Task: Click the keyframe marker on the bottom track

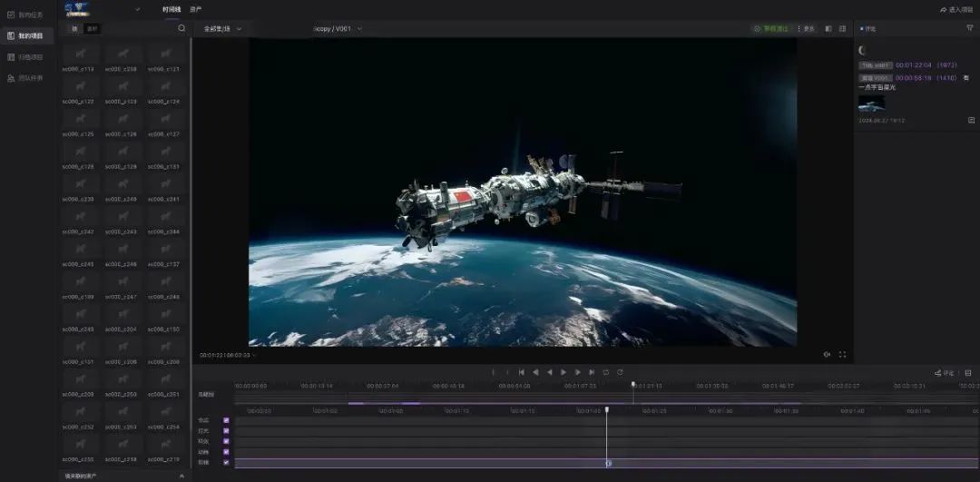Action: [x=608, y=463]
